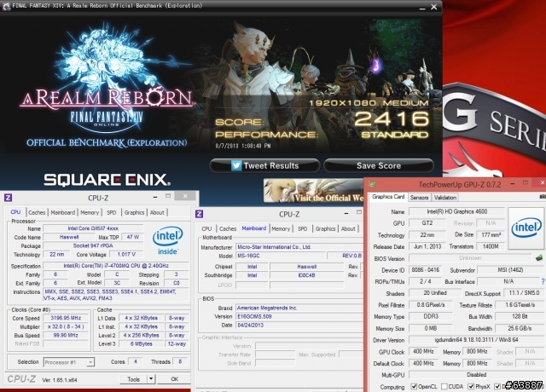The image size is (546, 392).
Task: Click the green BIOS save chip icon in GPU-Z
Action: [x=539, y=258]
